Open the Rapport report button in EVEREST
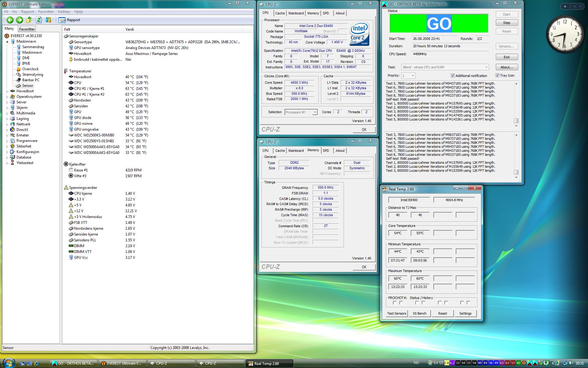Screen dimensions: 588x368 click(x=70, y=20)
